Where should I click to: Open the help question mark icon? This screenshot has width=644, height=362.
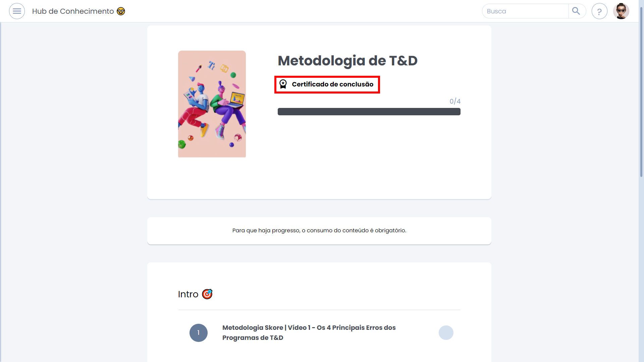pyautogui.click(x=599, y=11)
